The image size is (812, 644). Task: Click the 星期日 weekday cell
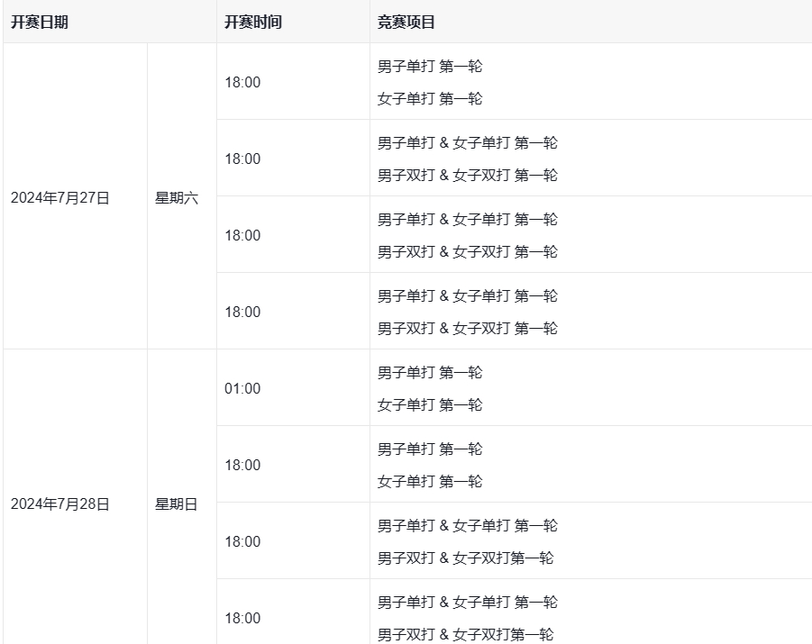[x=177, y=504]
